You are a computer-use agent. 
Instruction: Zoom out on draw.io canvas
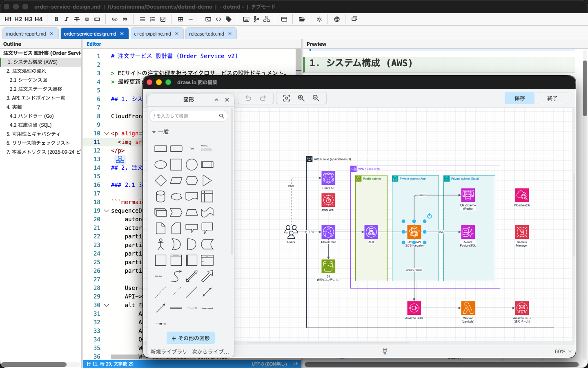pyautogui.click(x=316, y=98)
